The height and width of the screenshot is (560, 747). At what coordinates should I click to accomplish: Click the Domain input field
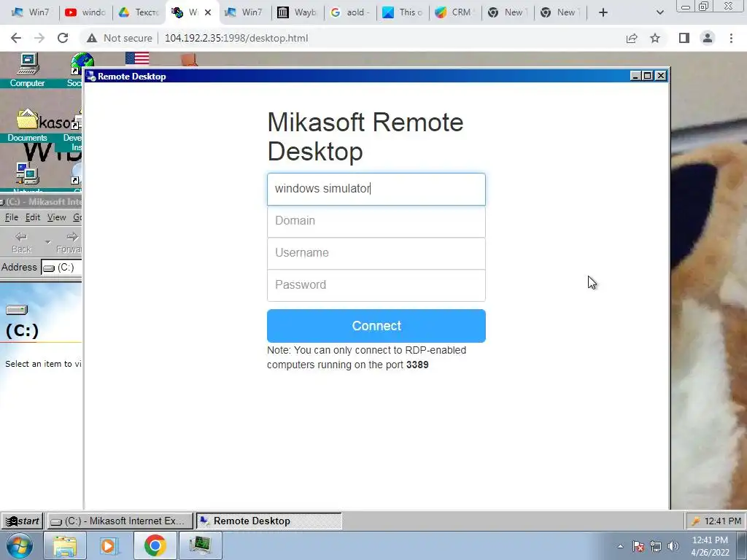pos(376,221)
